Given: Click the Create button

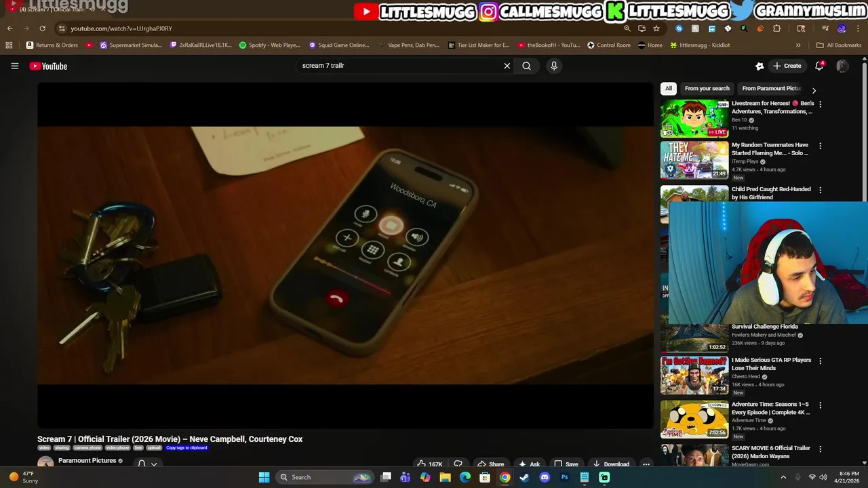Looking at the screenshot, I should click(787, 66).
